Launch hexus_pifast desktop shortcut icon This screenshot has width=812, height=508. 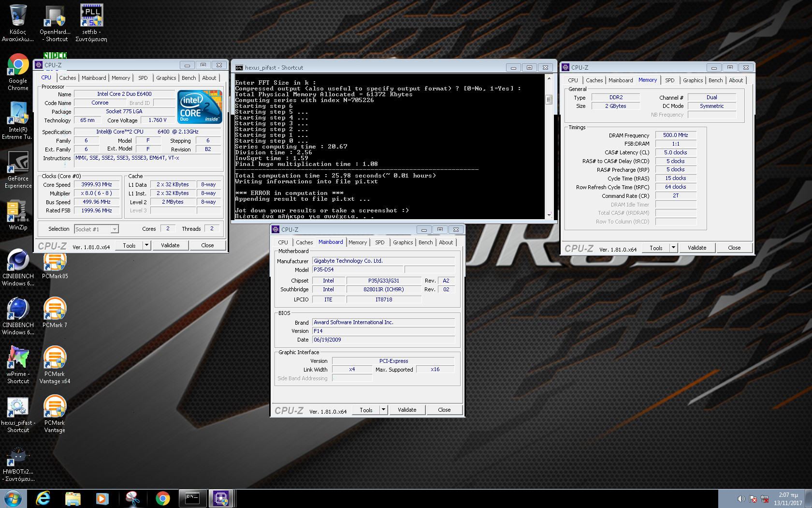[x=18, y=414]
